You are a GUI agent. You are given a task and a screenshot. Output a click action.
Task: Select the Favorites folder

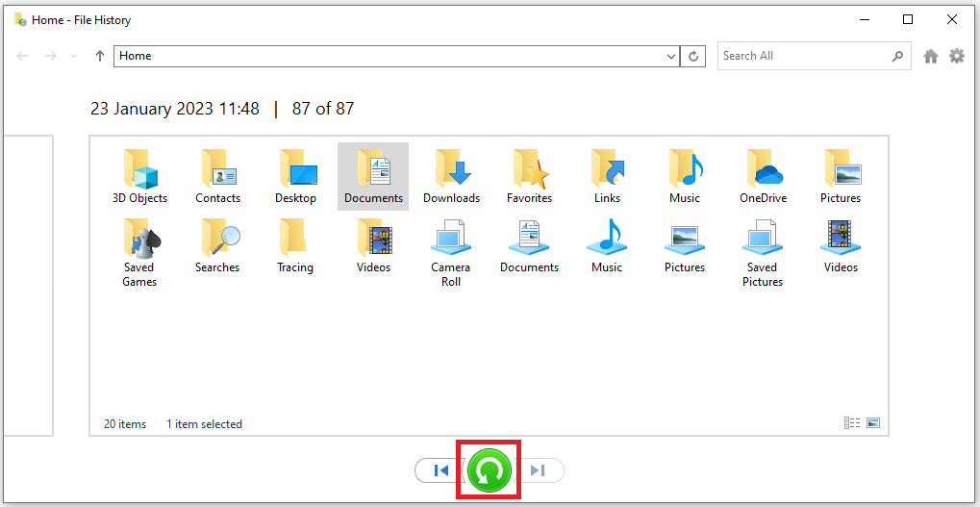(x=529, y=177)
